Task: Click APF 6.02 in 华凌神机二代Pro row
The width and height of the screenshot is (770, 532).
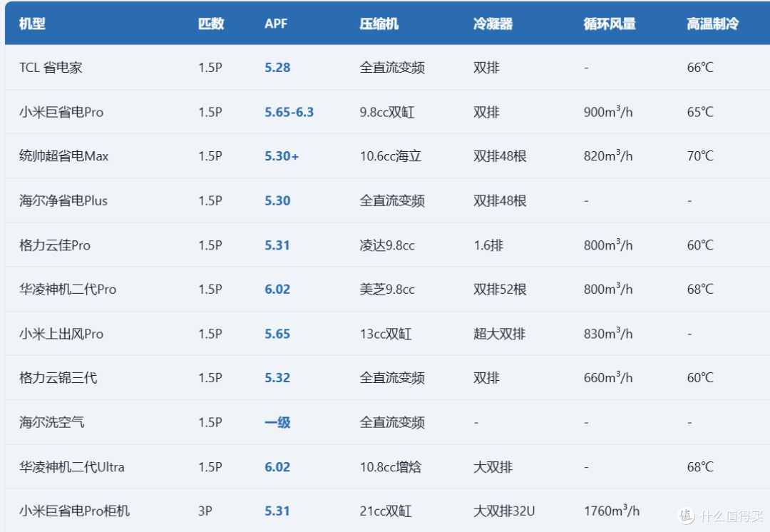Action: point(277,290)
